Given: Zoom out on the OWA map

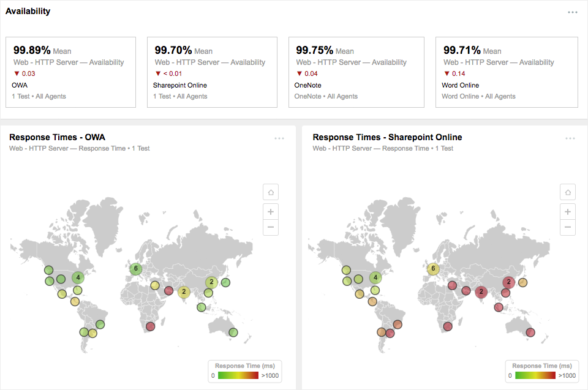Looking at the screenshot, I should click(x=271, y=227).
